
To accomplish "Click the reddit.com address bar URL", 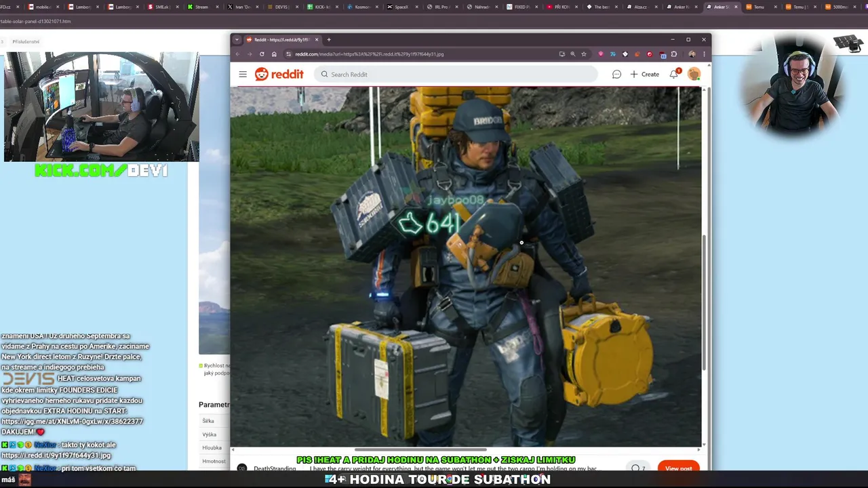I will click(x=370, y=54).
